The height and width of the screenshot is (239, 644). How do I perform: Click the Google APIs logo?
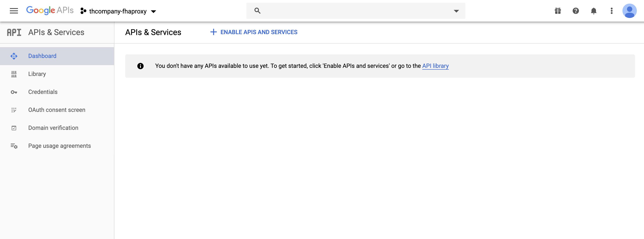[50, 11]
